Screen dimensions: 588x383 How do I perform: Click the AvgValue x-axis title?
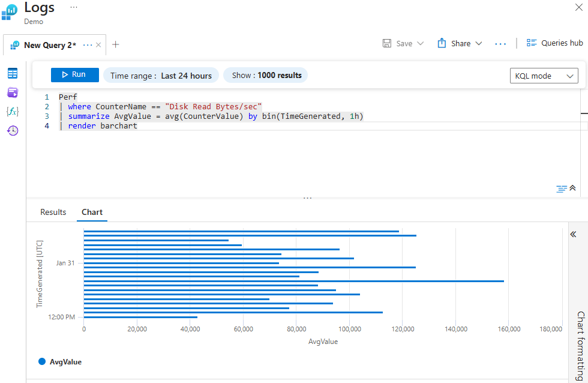[x=323, y=342]
